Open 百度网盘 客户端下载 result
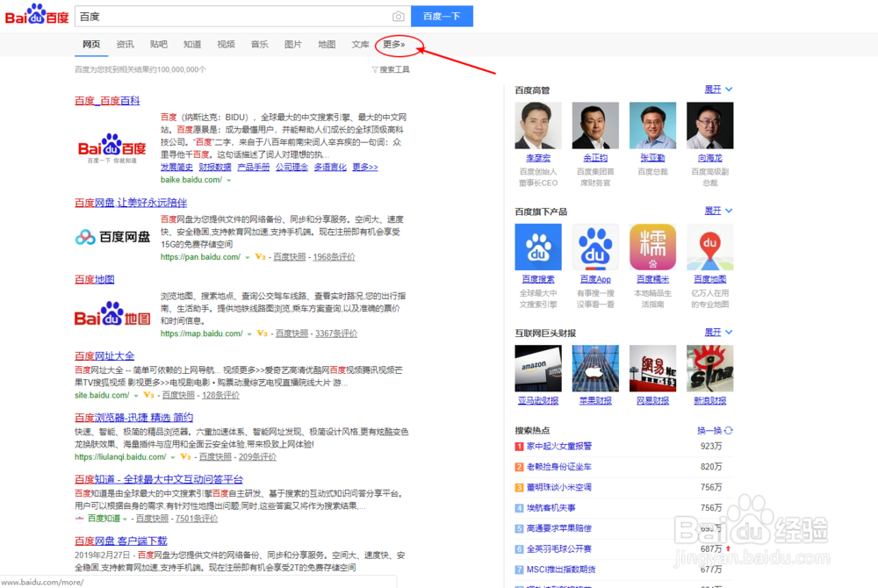The height and width of the screenshot is (588, 878). (120, 541)
